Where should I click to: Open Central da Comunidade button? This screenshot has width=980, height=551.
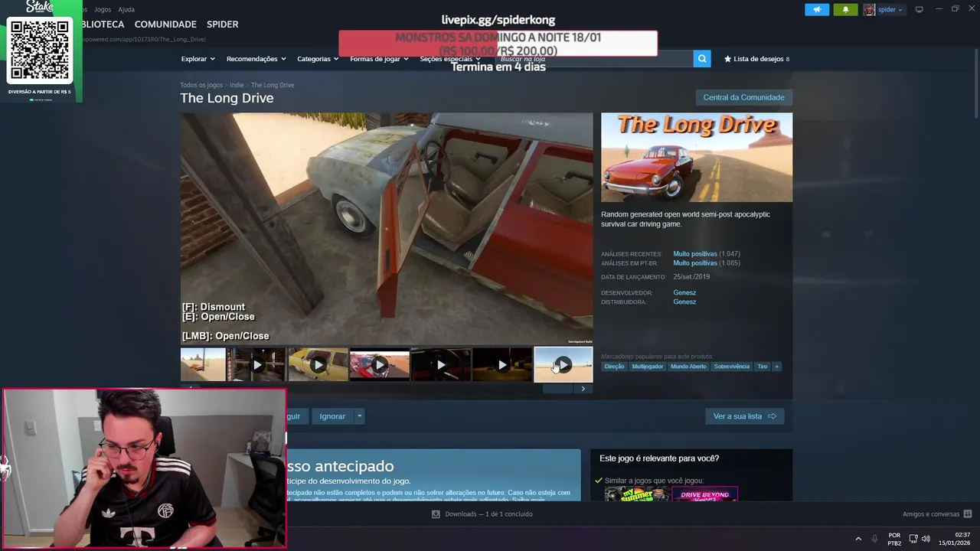(x=743, y=97)
